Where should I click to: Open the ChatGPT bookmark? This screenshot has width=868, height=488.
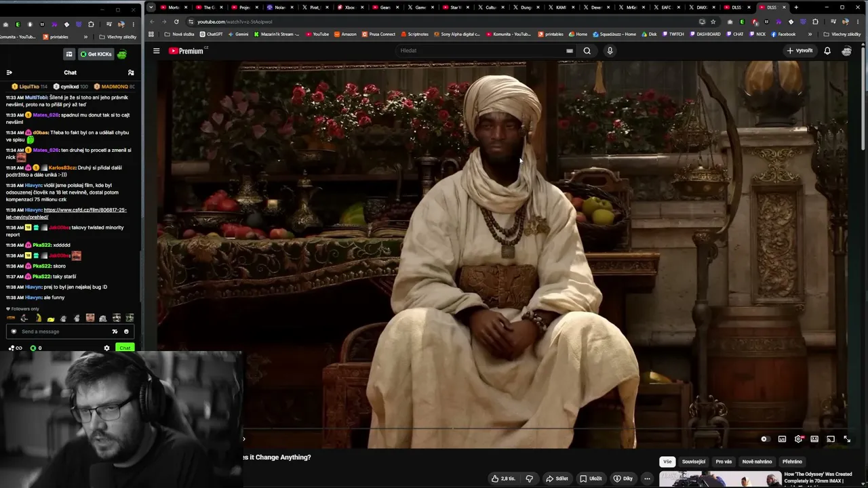click(x=210, y=35)
